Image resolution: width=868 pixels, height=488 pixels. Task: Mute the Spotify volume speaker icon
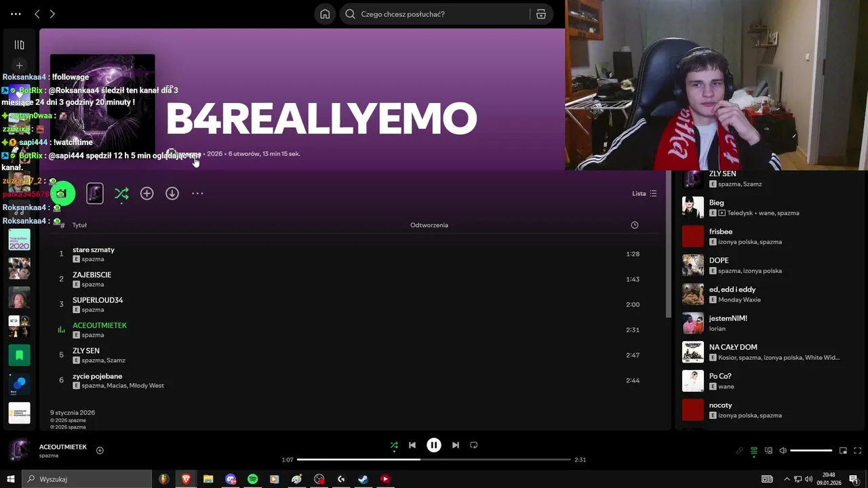[783, 451]
